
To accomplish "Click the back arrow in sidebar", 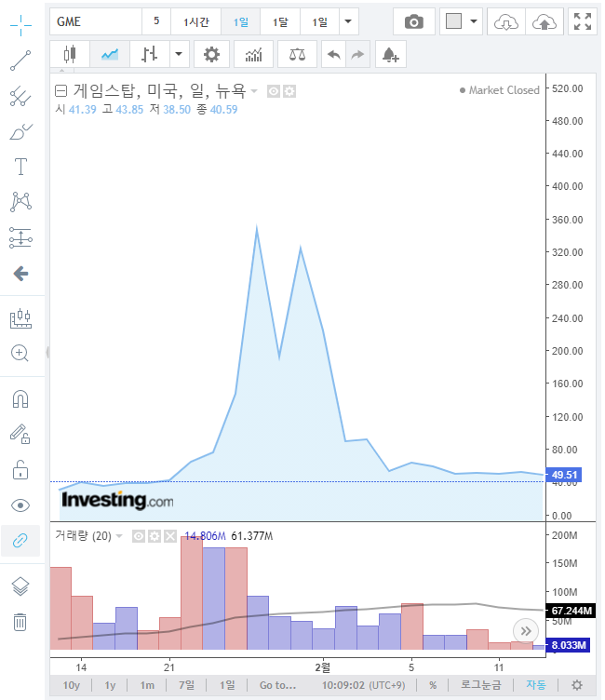I will click(x=20, y=274).
